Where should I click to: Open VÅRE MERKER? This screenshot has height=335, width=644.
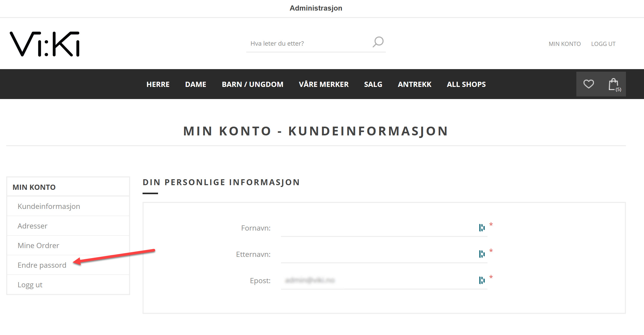point(324,84)
